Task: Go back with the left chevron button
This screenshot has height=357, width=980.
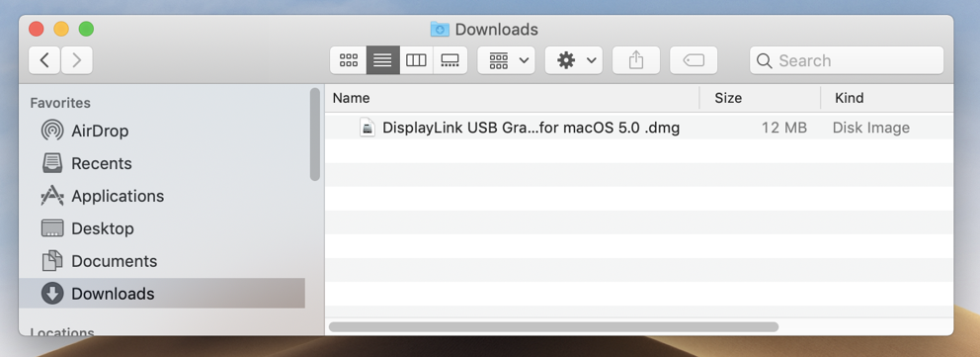Action: 44,60
